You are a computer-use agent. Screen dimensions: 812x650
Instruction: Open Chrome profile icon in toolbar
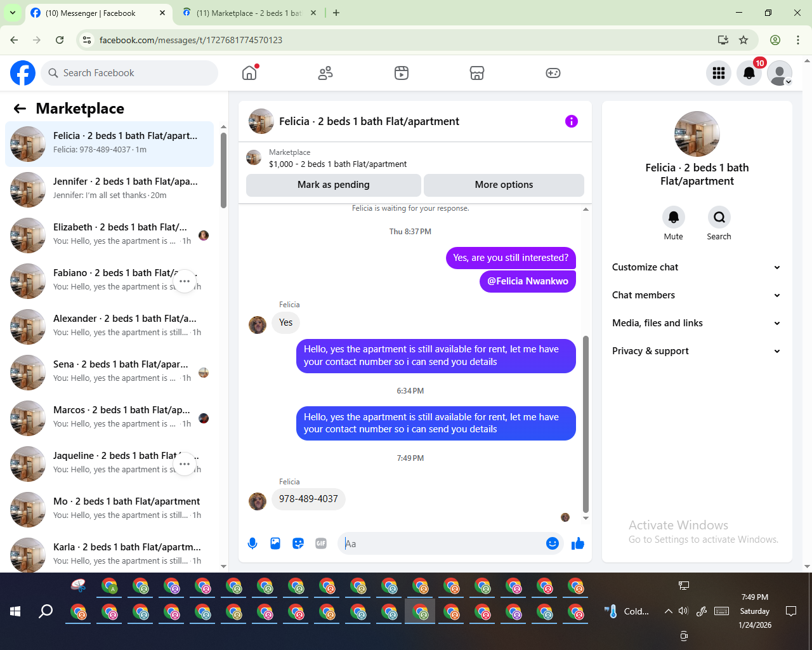pos(775,40)
